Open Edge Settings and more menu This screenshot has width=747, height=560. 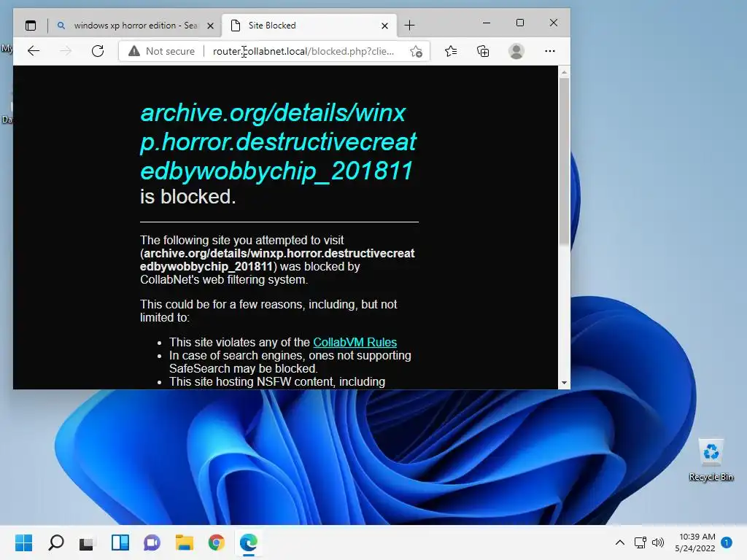coord(550,51)
